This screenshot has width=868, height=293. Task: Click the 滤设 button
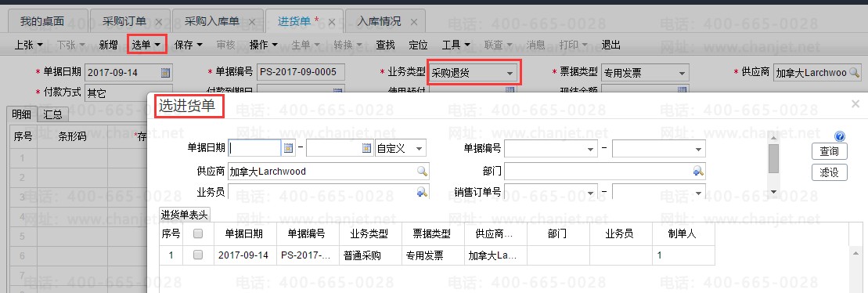[x=829, y=172]
